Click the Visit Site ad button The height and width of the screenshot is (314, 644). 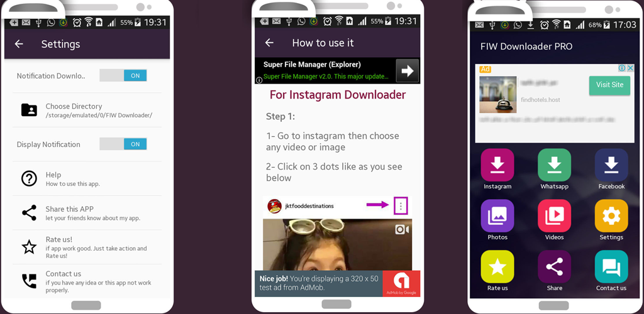[609, 85]
